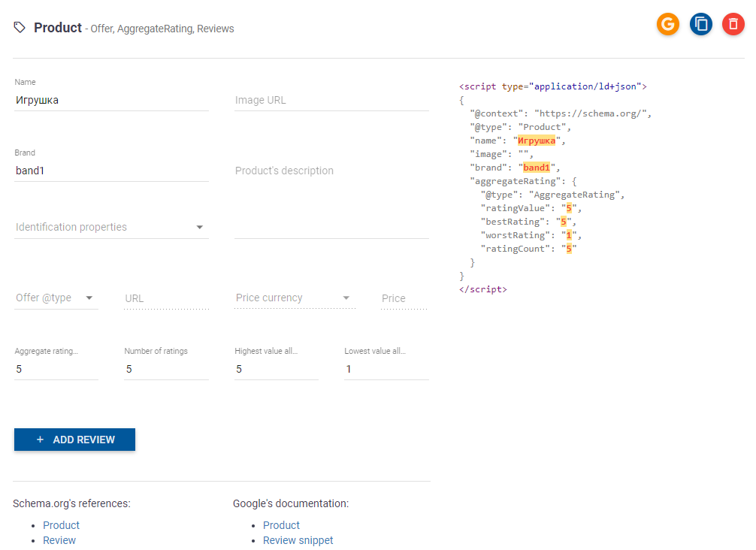Click the Name field containing Игрушка

(x=111, y=100)
